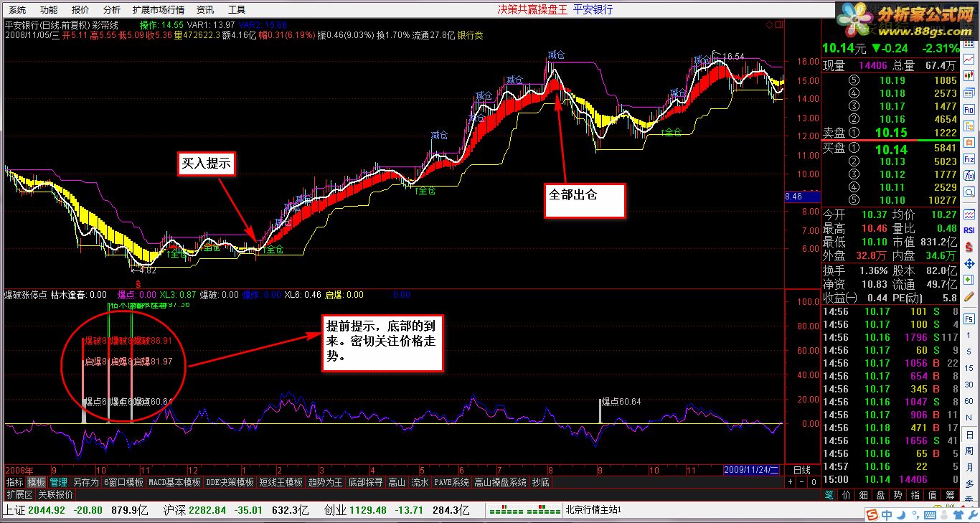Switch to MACD基本模板 template
980x523 pixels.
(174, 482)
